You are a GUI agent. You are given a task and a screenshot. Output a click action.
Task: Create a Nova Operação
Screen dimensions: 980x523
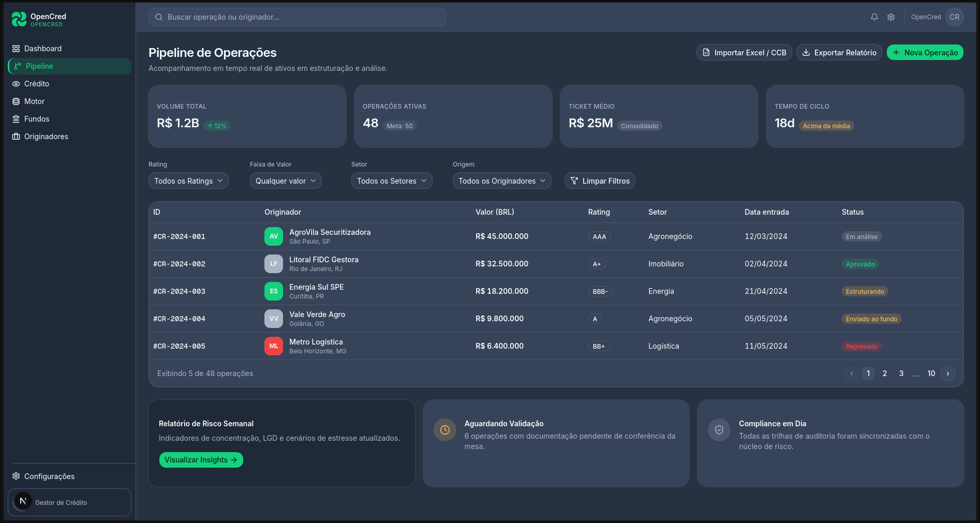coord(925,52)
